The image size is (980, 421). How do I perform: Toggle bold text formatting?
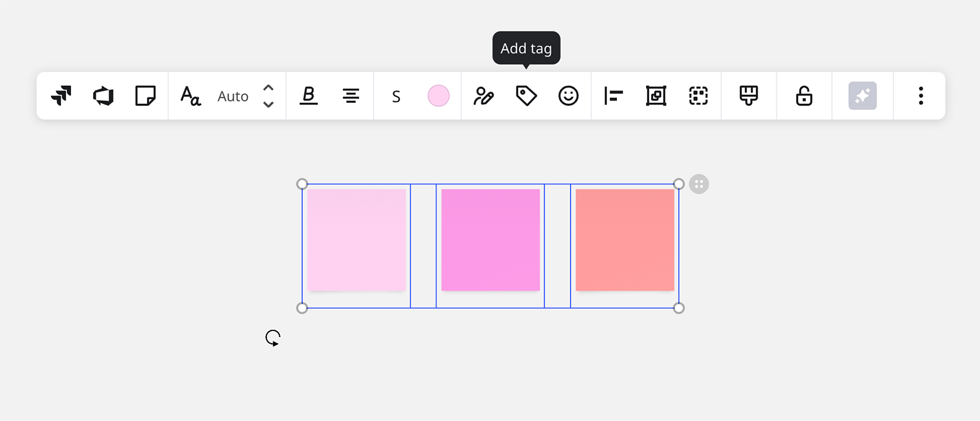[x=309, y=96]
